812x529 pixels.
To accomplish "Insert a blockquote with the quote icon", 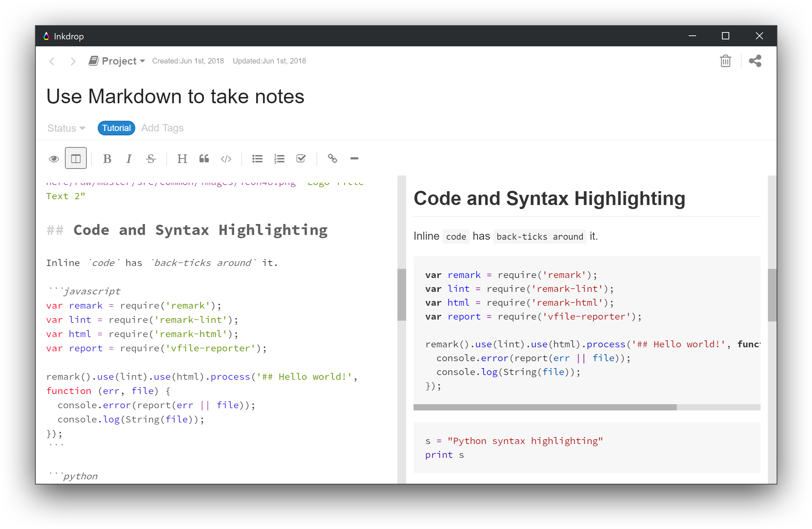I will (204, 159).
